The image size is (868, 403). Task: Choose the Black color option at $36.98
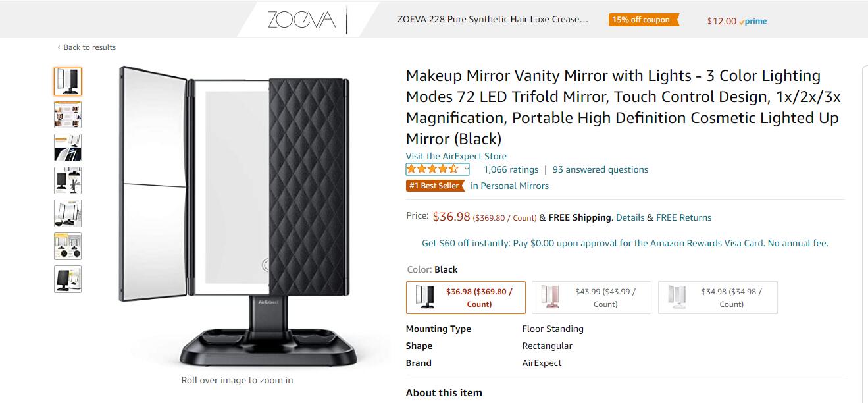click(x=466, y=298)
